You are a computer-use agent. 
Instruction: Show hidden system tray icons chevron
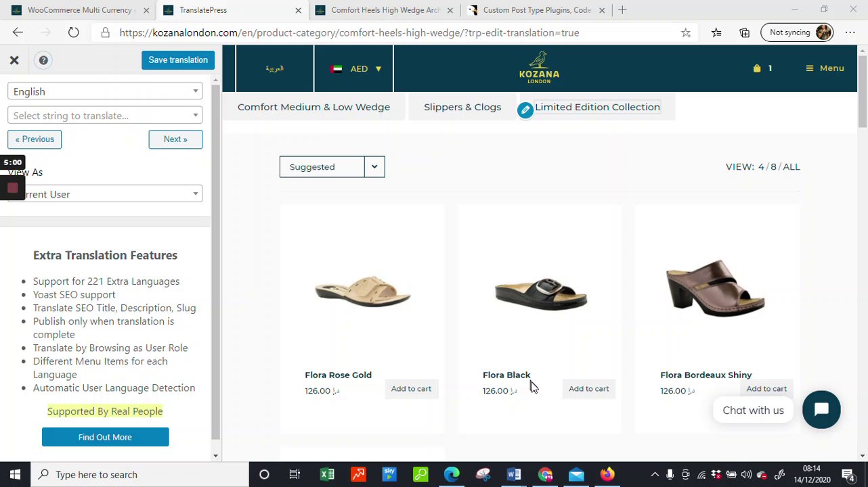point(655,475)
